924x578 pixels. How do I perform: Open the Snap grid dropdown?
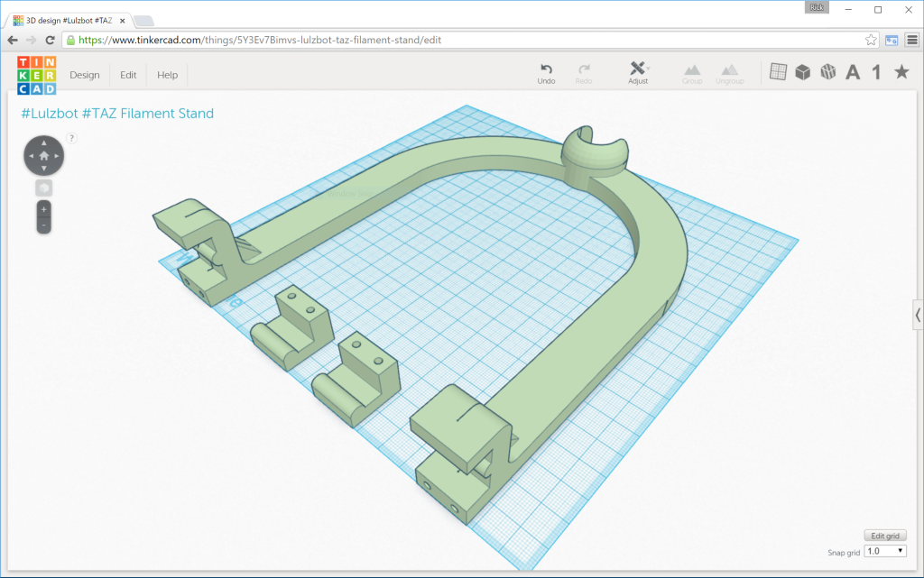pyautogui.click(x=885, y=552)
